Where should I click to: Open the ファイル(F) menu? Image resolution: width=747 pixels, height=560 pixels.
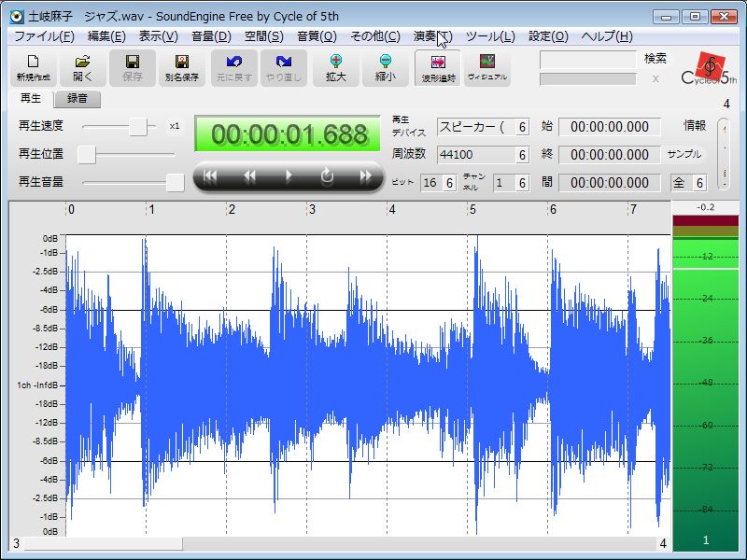(44, 36)
